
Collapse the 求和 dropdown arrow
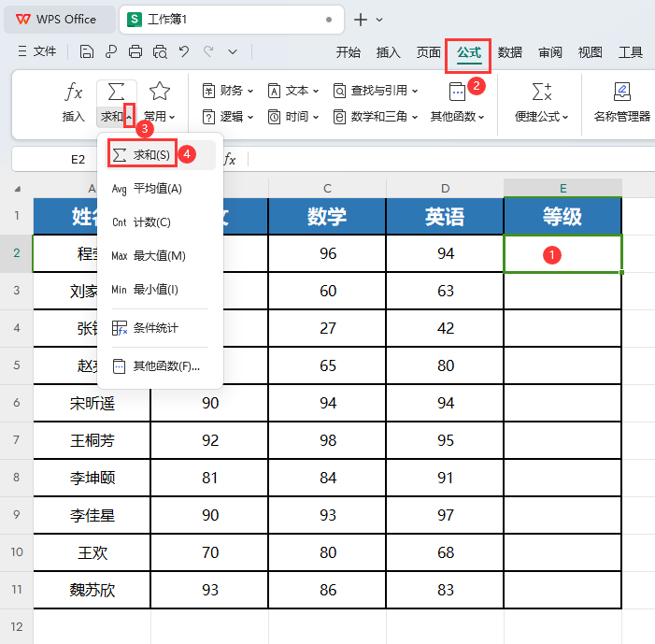click(x=129, y=117)
